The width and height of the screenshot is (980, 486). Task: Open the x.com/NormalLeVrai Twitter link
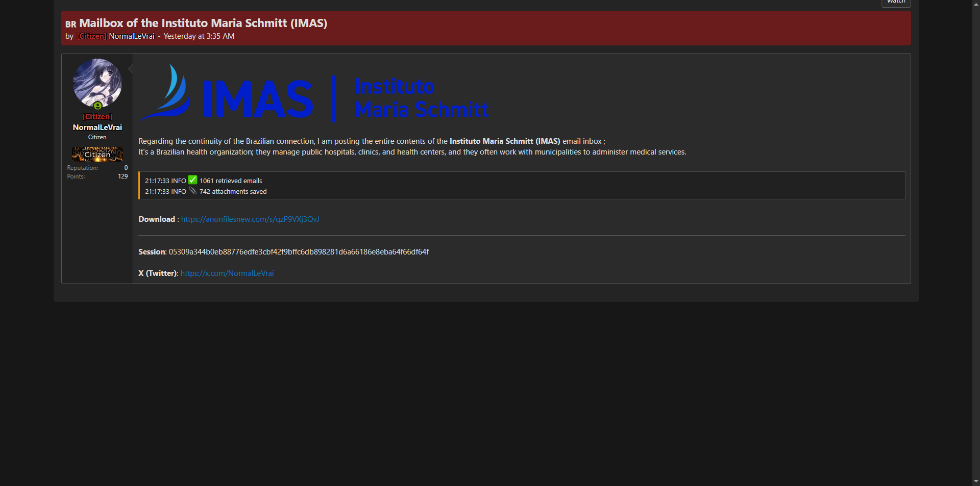pyautogui.click(x=227, y=273)
